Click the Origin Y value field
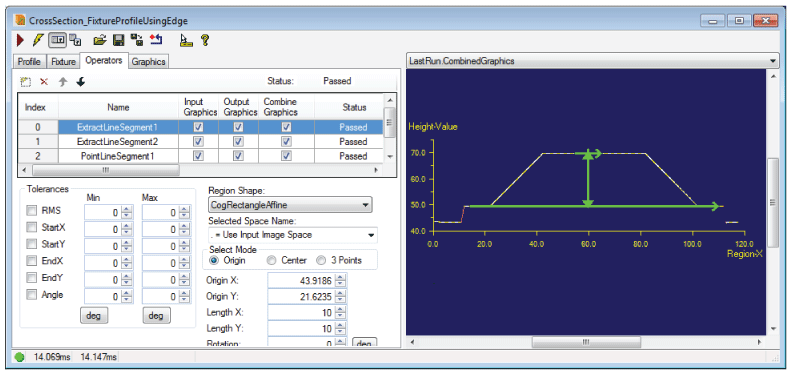 [x=302, y=296]
